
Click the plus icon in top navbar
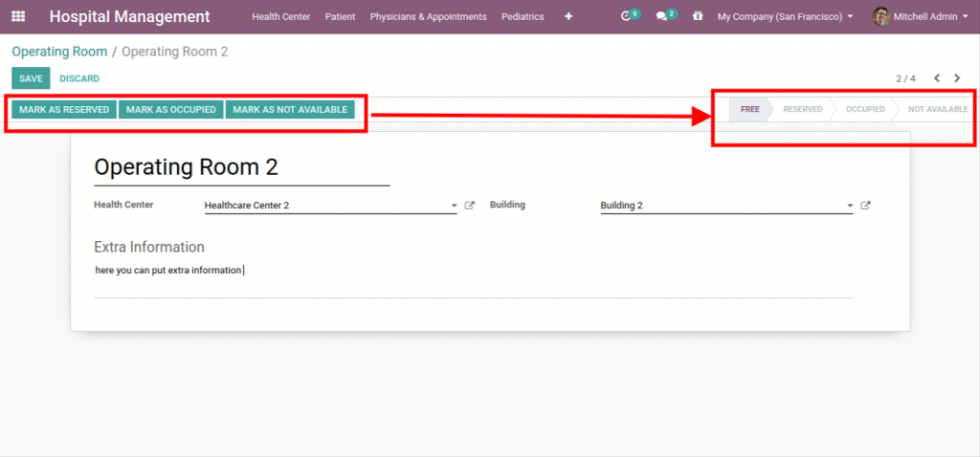point(568,16)
